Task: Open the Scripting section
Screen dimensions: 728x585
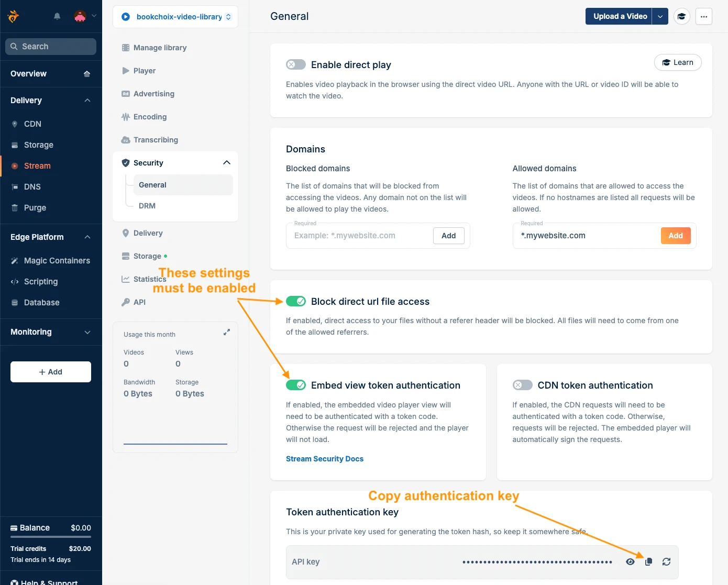Action: tap(40, 281)
